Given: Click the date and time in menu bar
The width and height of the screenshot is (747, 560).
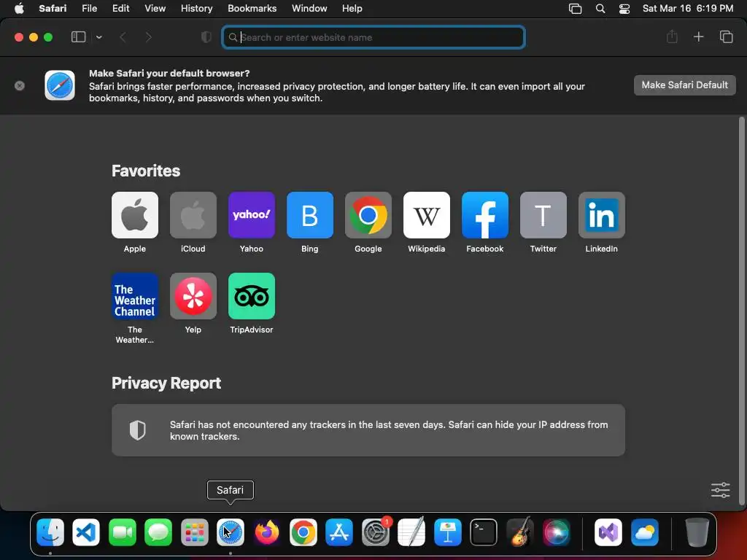Looking at the screenshot, I should (688, 8).
